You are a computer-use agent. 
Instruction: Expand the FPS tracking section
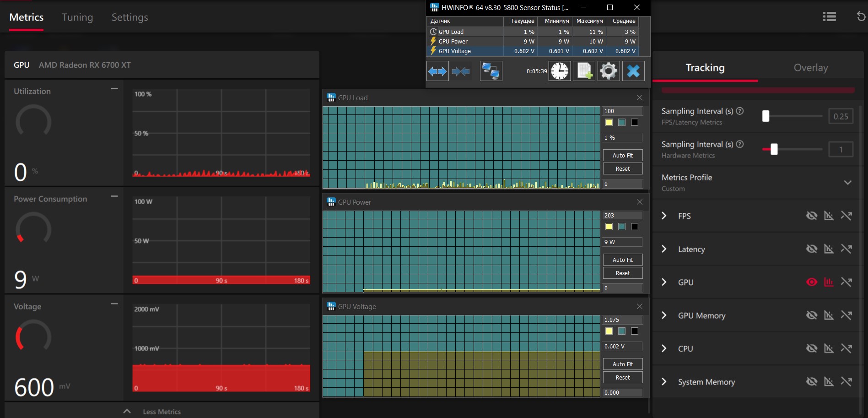664,216
